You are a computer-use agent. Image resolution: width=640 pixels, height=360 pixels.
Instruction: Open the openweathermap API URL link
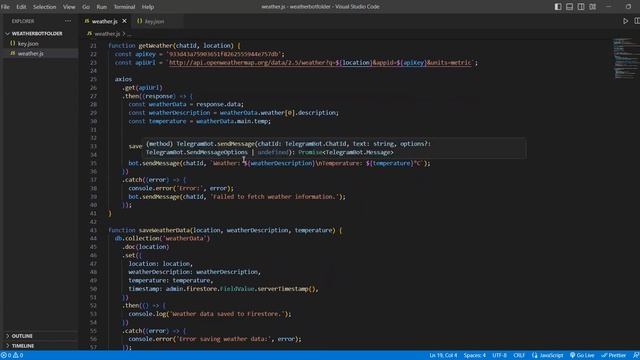[320, 63]
